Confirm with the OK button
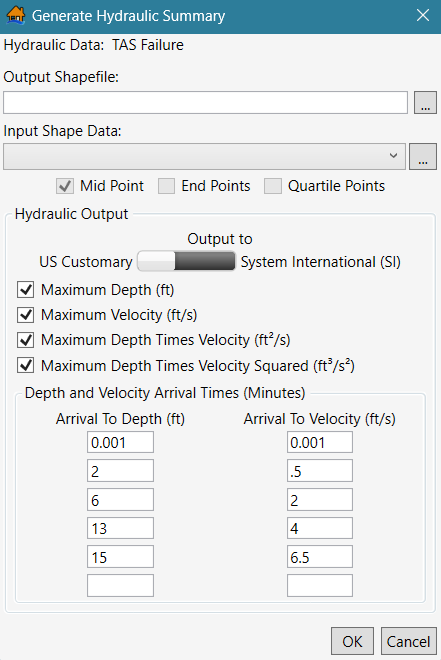 tap(352, 641)
